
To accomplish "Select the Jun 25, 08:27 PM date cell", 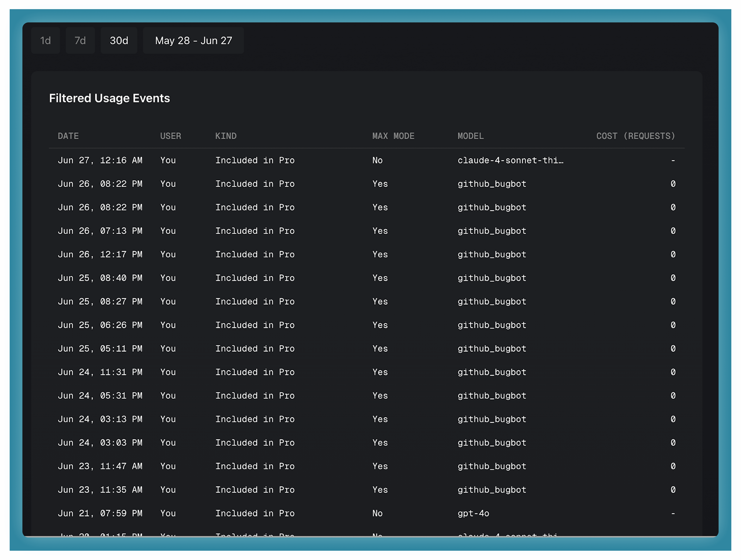I will tap(100, 302).
